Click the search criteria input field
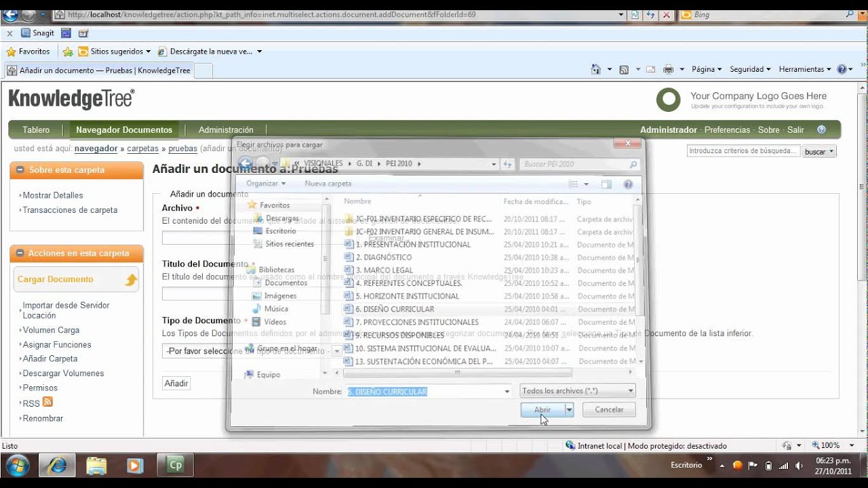The height and width of the screenshot is (488, 868). [x=743, y=151]
